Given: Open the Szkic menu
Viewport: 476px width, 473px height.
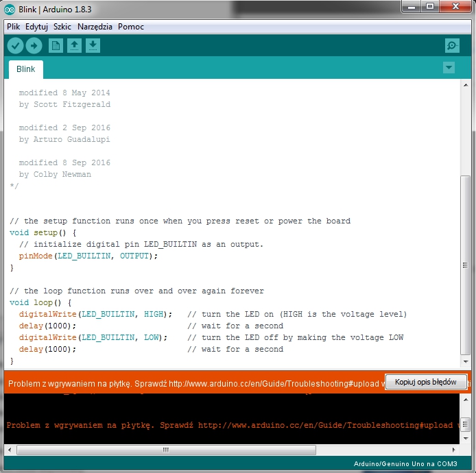Looking at the screenshot, I should pos(62,27).
